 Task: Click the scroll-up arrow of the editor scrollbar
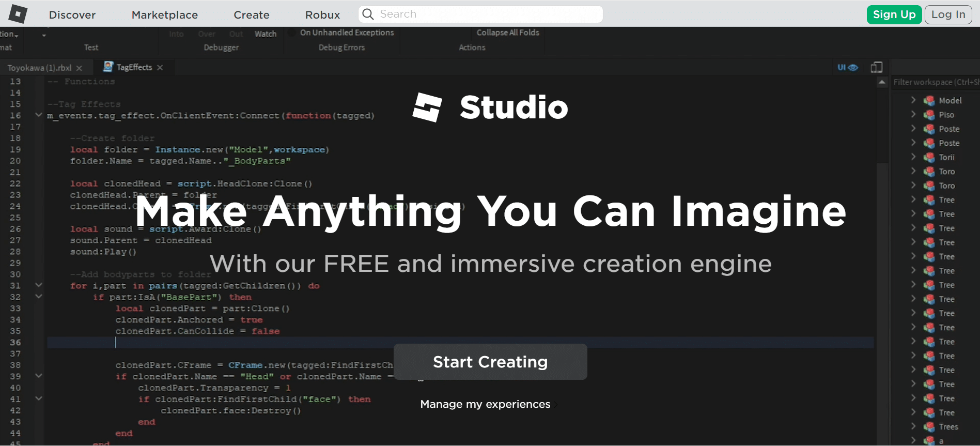(882, 82)
